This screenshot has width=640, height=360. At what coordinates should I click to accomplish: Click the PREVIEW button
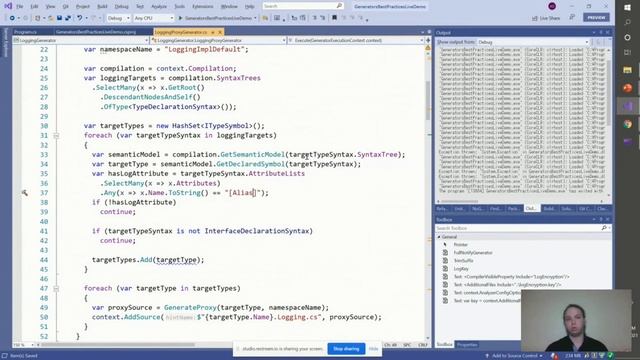coord(596,18)
